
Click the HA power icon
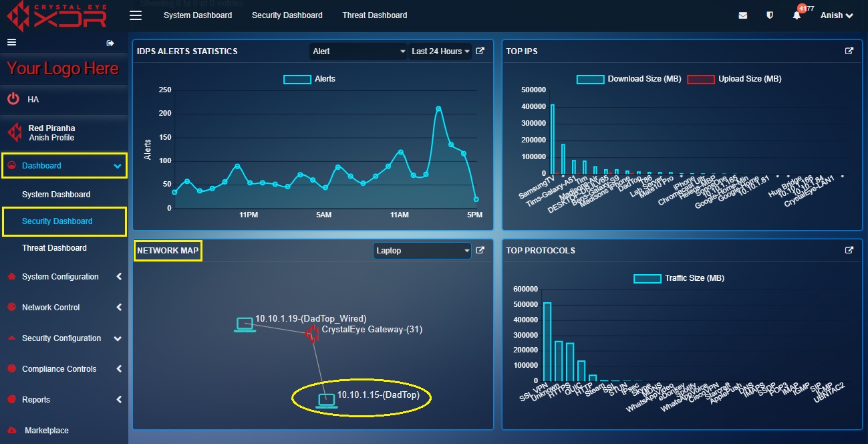[x=13, y=99]
